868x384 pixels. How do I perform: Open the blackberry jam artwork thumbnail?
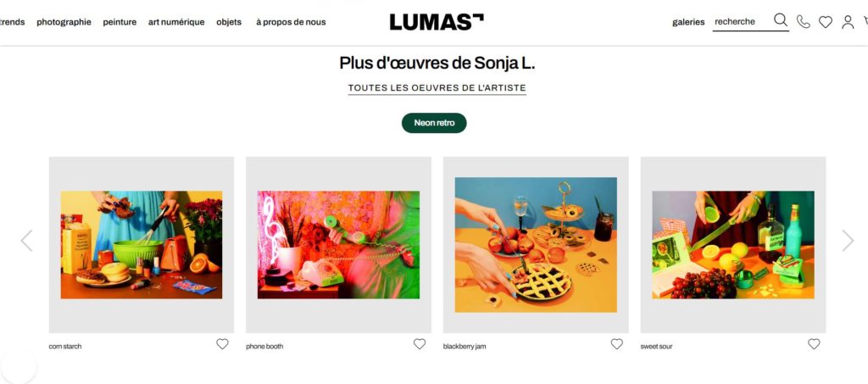536,245
